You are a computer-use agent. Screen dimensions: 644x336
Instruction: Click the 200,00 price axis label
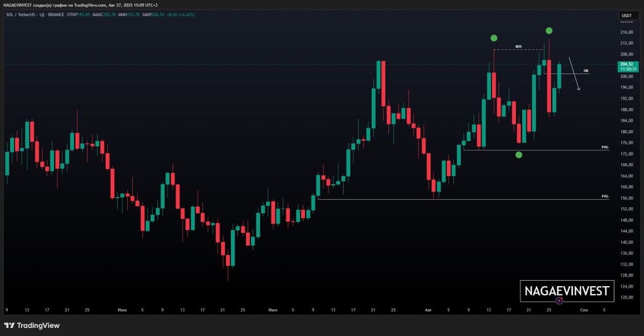click(x=626, y=76)
